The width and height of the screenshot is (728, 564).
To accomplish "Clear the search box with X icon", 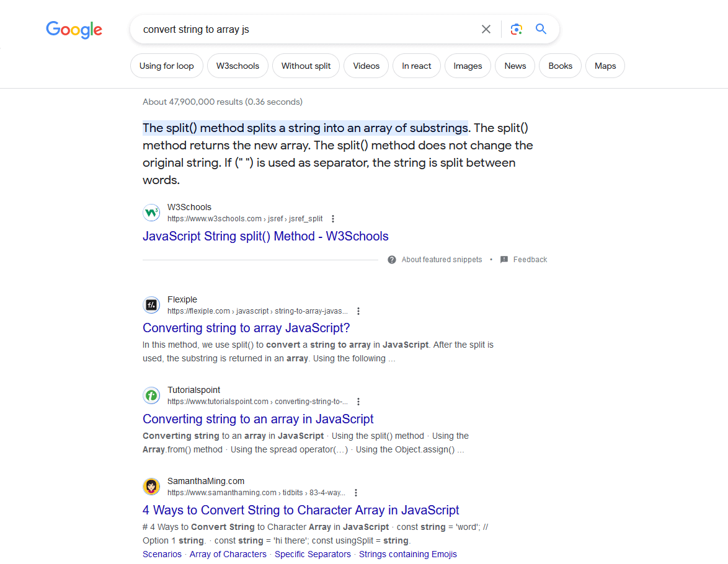I will tap(486, 29).
